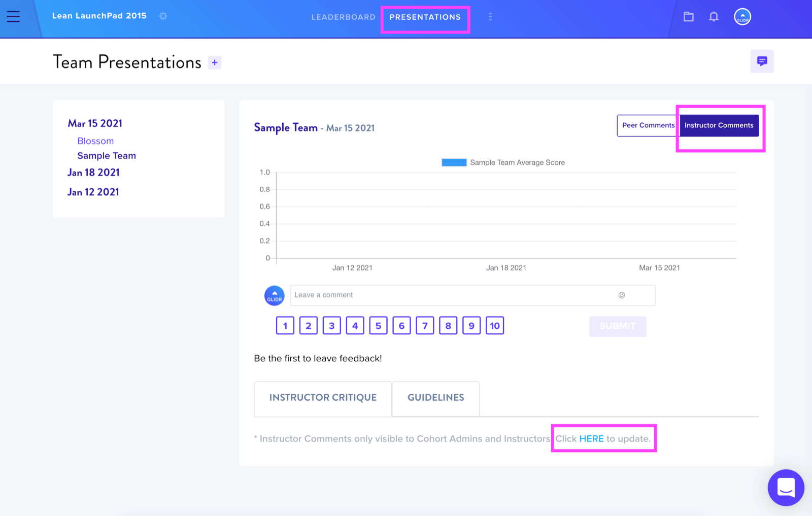Select score 7 rating button
Viewport: 812px width, 516px height.
(x=425, y=326)
